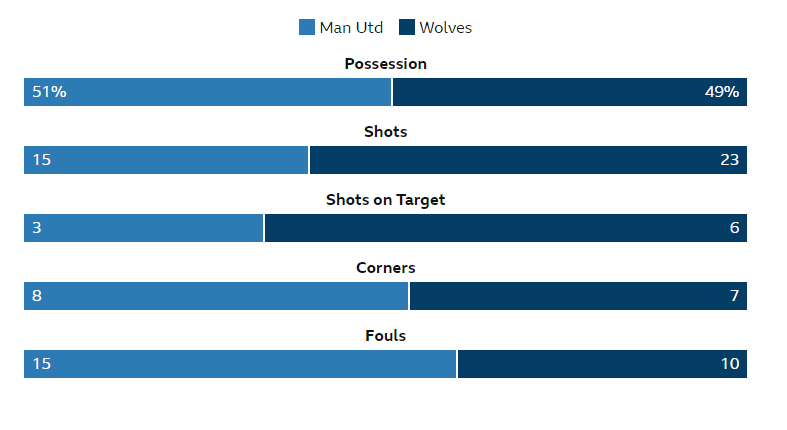Select Man Utd's 8 corners bar

(x=216, y=296)
